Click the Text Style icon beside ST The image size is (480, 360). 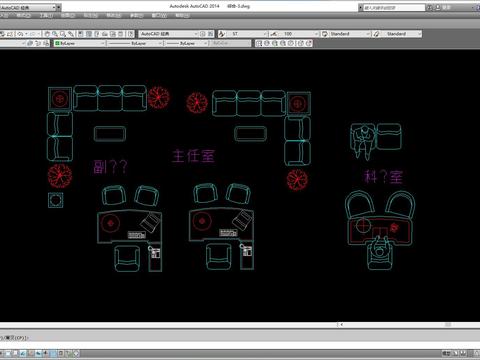[x=222, y=34]
